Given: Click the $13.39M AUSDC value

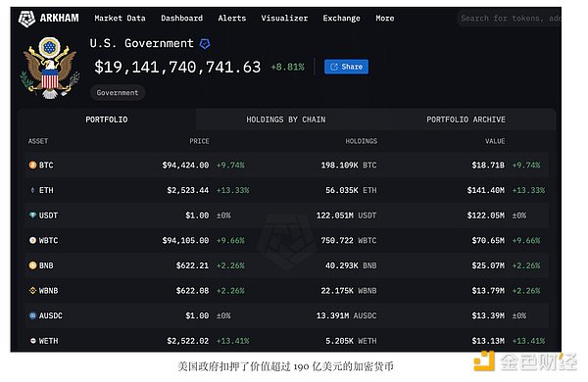Looking at the screenshot, I should point(488,315).
